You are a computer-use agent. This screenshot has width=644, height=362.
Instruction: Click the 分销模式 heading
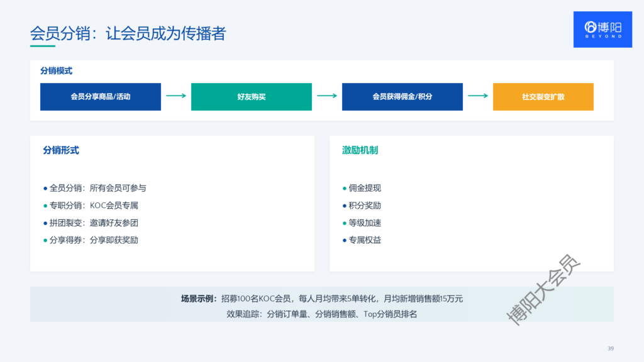56,71
